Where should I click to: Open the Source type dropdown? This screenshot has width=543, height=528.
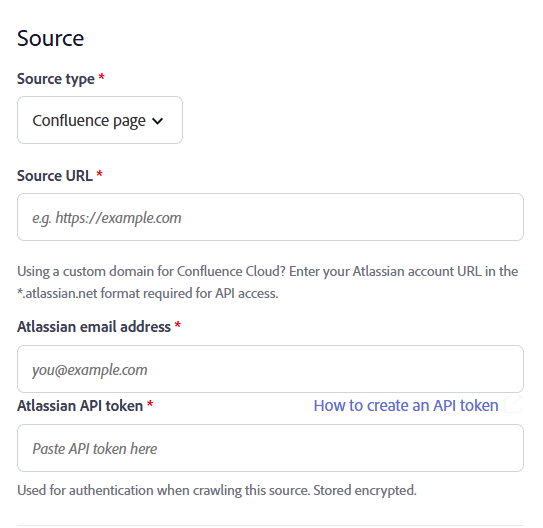pyautogui.click(x=100, y=120)
